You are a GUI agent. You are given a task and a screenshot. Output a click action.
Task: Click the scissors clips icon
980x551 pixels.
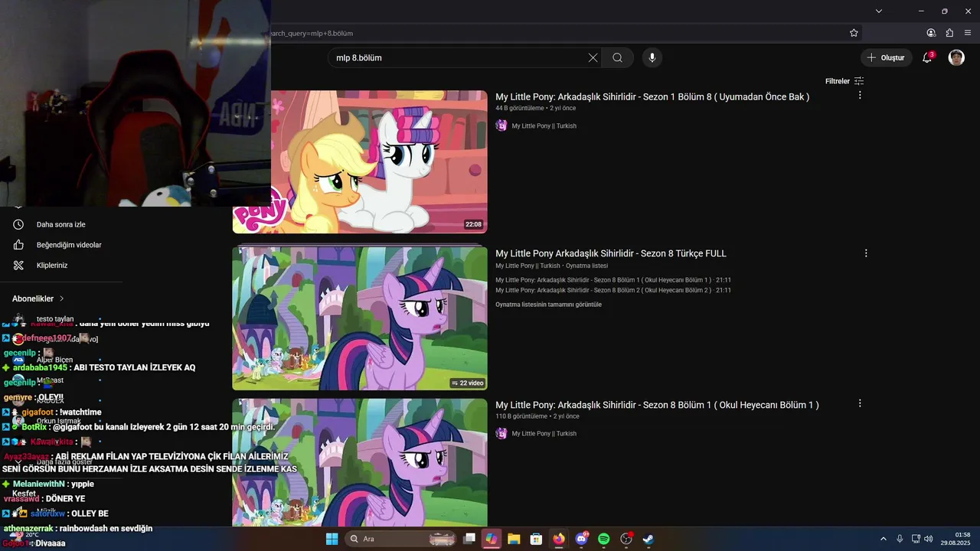(x=18, y=266)
